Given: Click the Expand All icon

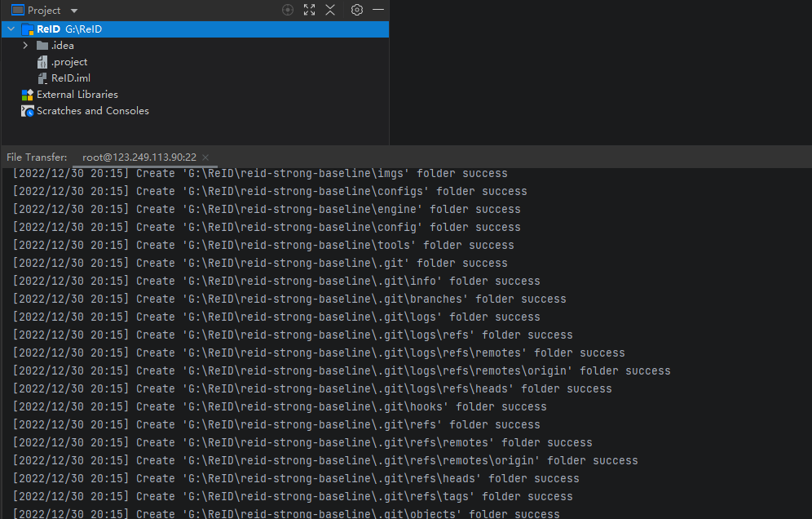Looking at the screenshot, I should pyautogui.click(x=309, y=10).
